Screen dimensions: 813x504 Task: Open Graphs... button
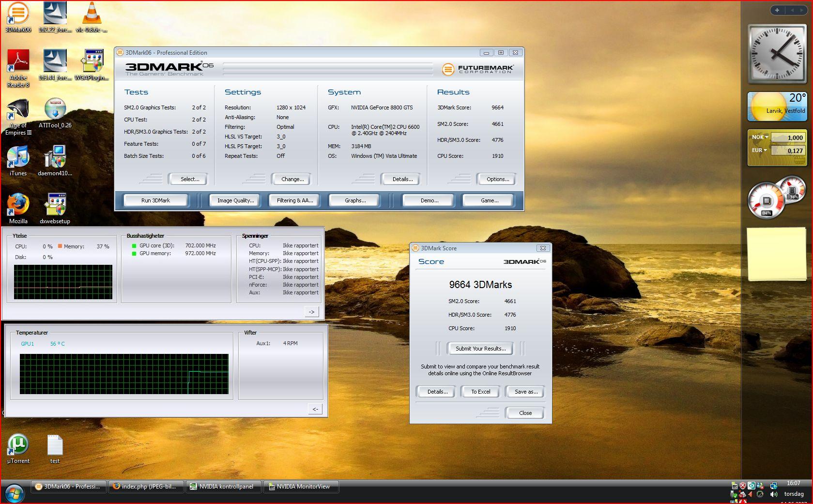coord(355,200)
